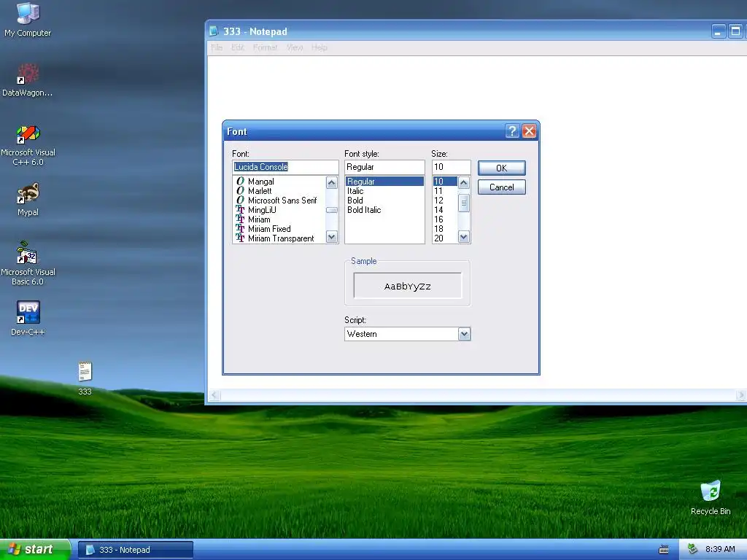Pick size 12 in the size list
Screen dimensions: 747x560
click(445, 201)
